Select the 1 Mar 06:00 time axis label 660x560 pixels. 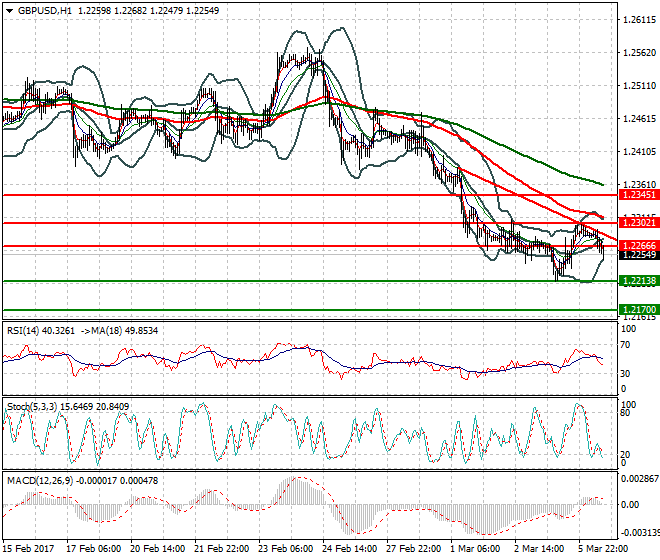475,549
